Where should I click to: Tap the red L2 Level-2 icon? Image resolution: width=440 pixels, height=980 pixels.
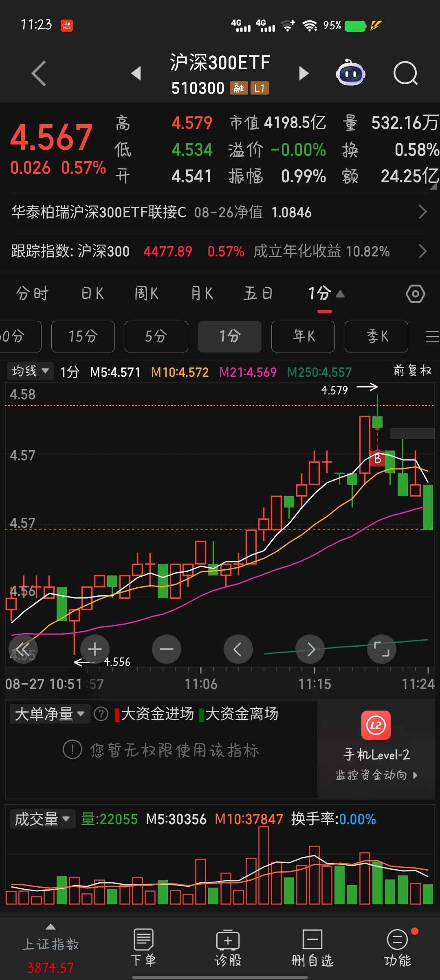376,725
